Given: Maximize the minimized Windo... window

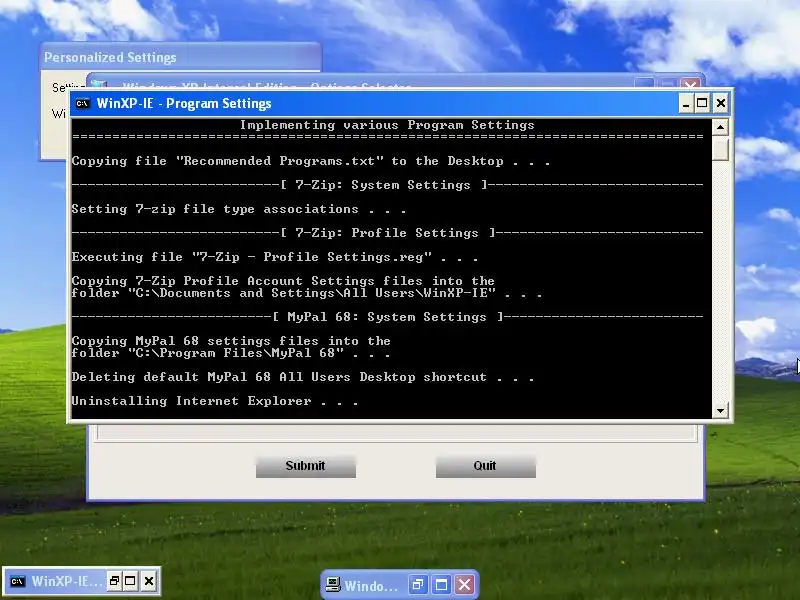Looking at the screenshot, I should (x=441, y=585).
